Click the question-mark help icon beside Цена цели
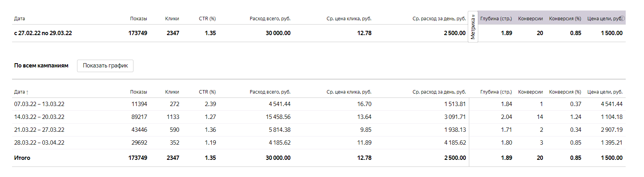The height and width of the screenshot is (177, 644). [x=622, y=18]
